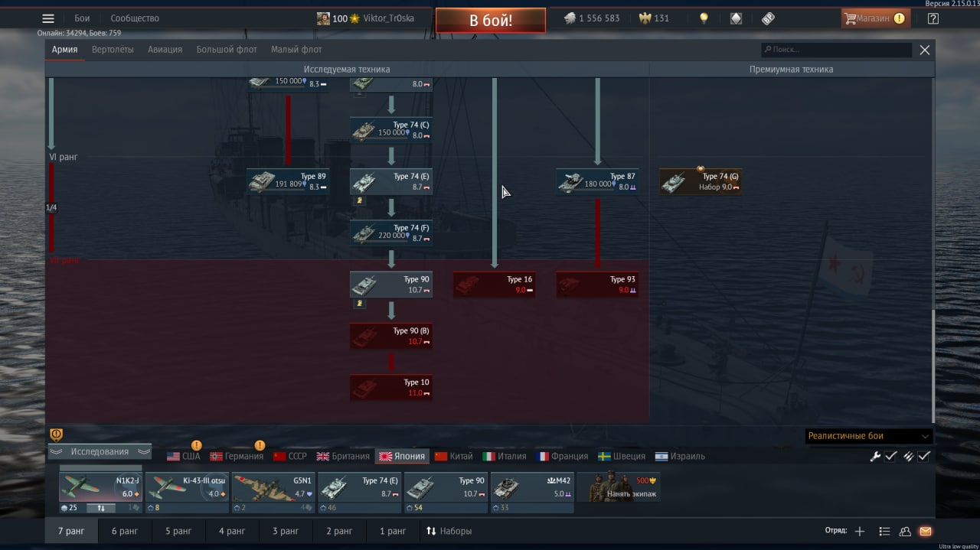Select Type 74 (F) in research tree
Screen dimensions: 980x550
point(391,233)
